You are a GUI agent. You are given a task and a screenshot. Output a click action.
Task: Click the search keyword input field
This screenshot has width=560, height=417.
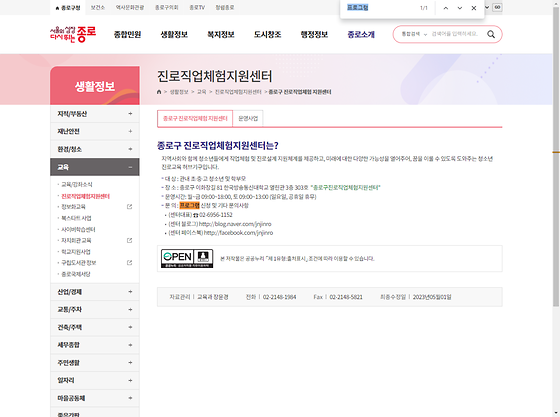455,34
